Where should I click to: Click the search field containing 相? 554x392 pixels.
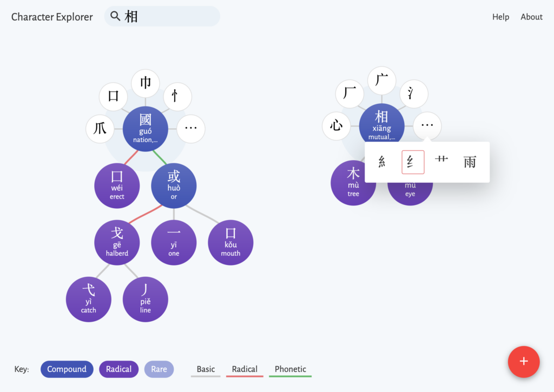click(162, 16)
